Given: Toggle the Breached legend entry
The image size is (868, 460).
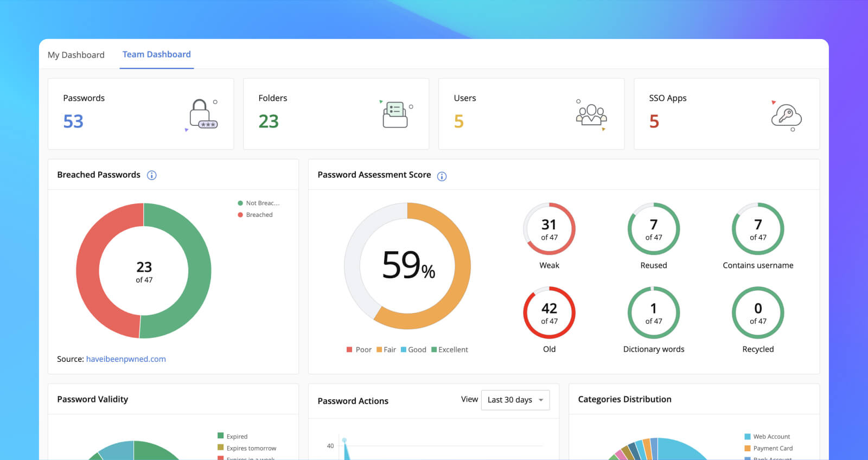Looking at the screenshot, I should 256,215.
